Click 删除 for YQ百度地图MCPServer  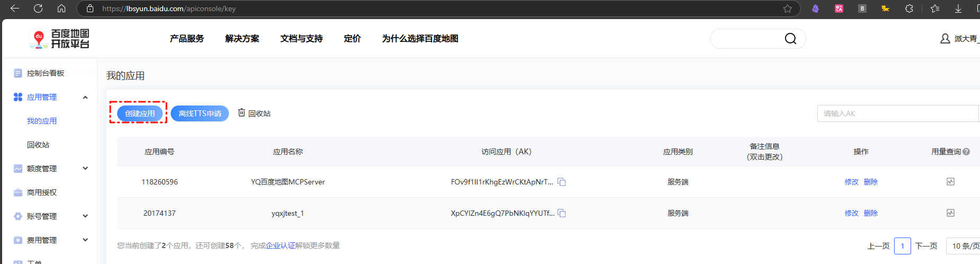tap(871, 182)
